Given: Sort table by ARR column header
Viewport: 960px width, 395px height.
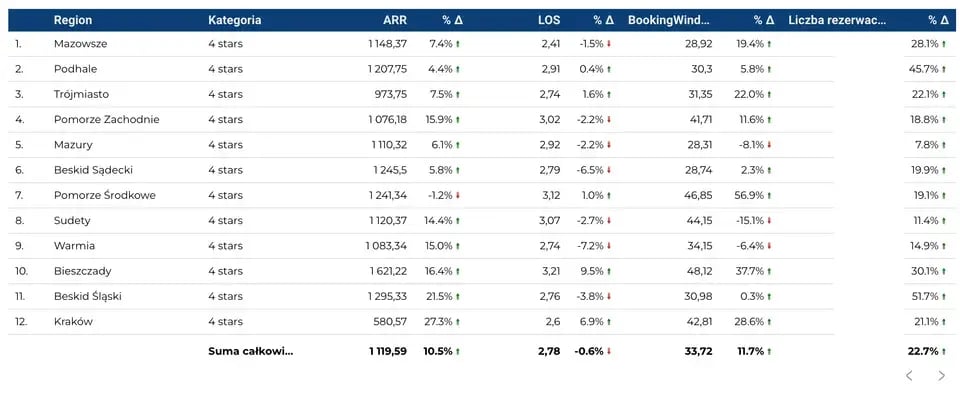Looking at the screenshot, I should [x=395, y=20].
